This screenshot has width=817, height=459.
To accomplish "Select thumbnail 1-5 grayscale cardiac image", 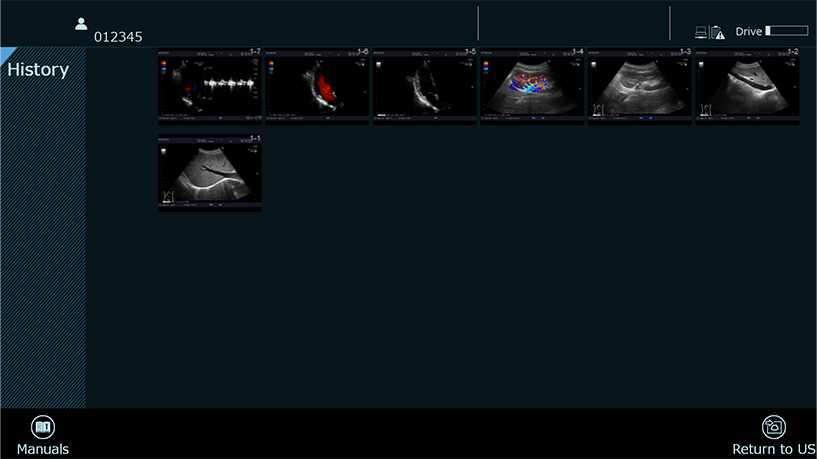I will pos(424,86).
